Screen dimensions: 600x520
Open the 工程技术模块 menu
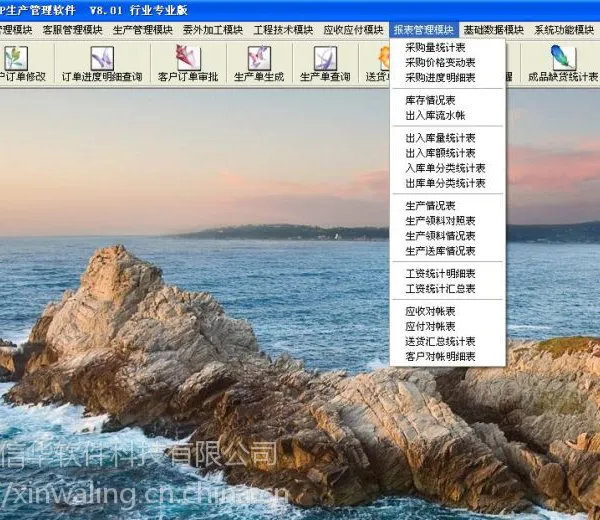pos(283,30)
